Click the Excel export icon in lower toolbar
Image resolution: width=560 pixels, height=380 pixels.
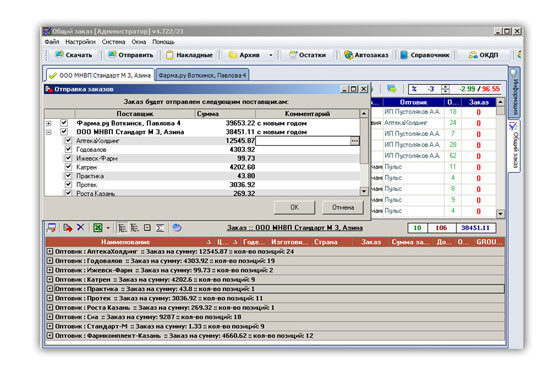coord(98,228)
